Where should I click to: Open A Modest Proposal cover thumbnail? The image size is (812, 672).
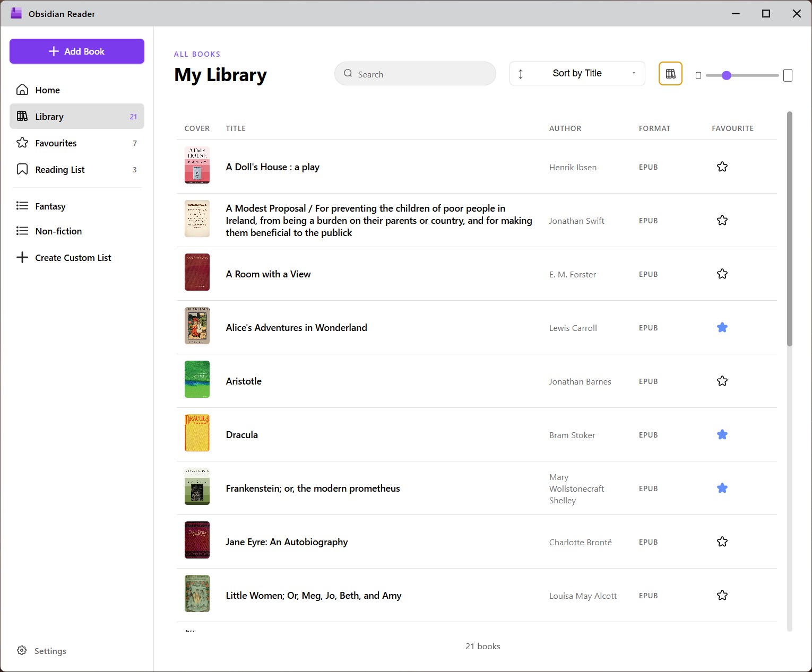[197, 219]
